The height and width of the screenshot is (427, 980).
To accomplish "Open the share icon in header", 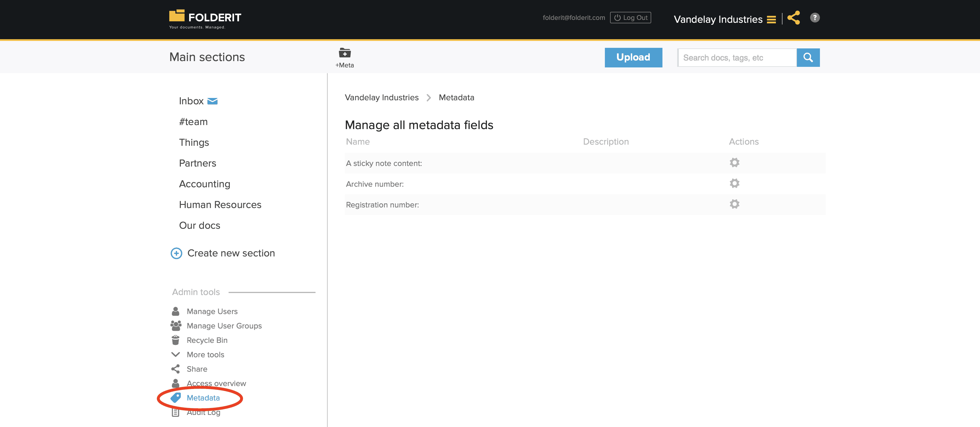I will (x=793, y=18).
